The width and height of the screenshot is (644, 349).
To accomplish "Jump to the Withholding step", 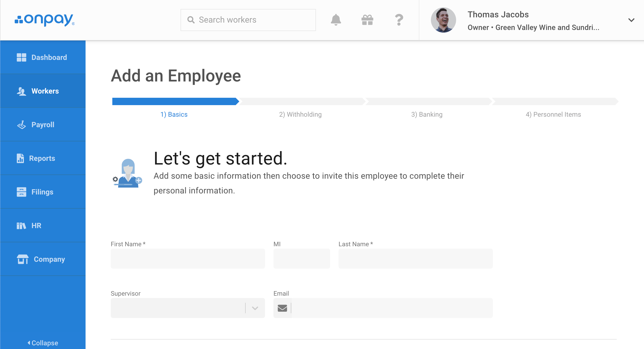I will [300, 114].
